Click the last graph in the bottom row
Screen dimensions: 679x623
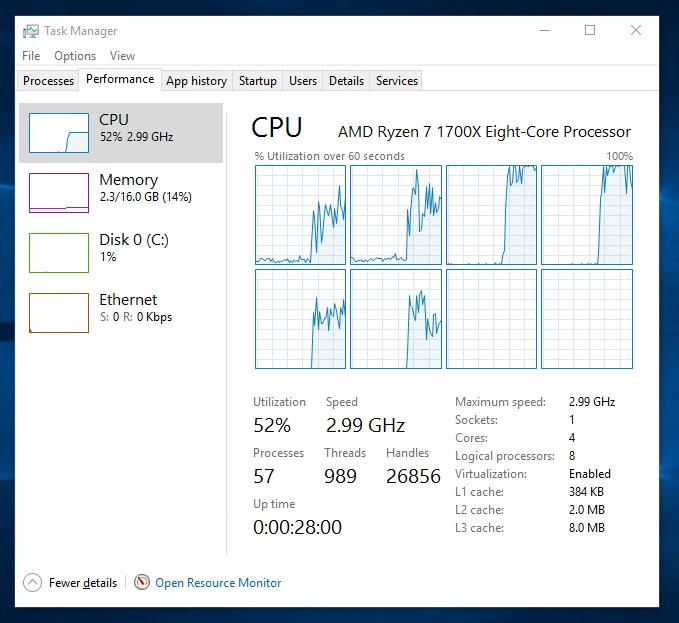pyautogui.click(x=587, y=319)
